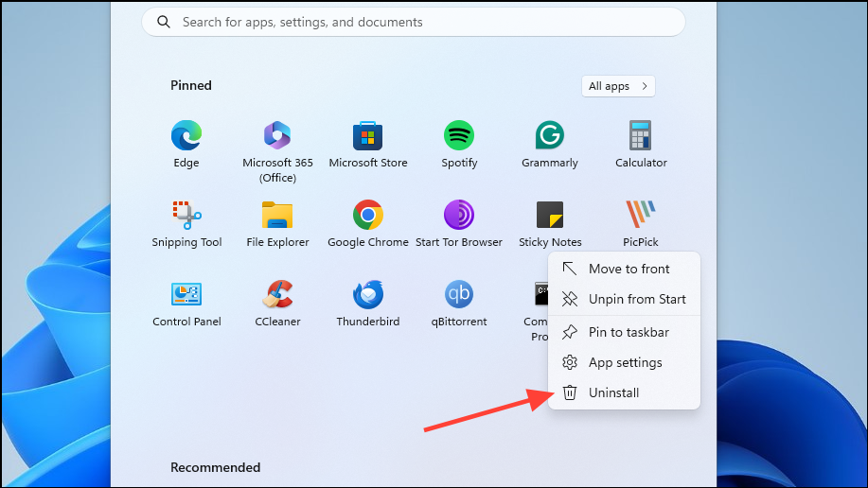The height and width of the screenshot is (488, 868).
Task: Open Start Tor Browser
Action: click(459, 224)
